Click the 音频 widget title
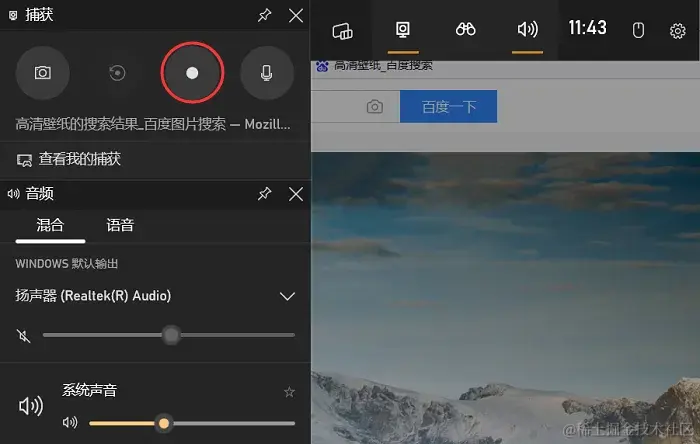 (39, 194)
